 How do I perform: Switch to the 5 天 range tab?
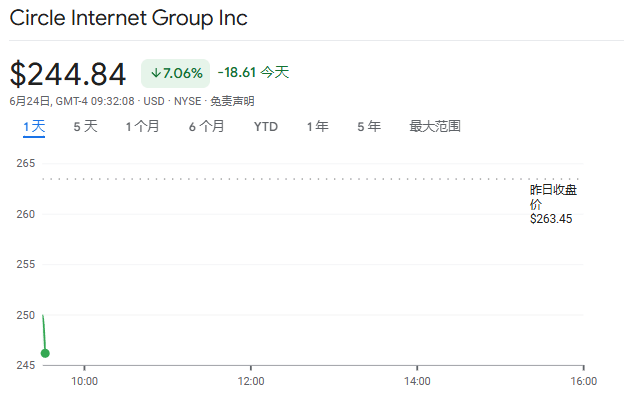click(85, 127)
